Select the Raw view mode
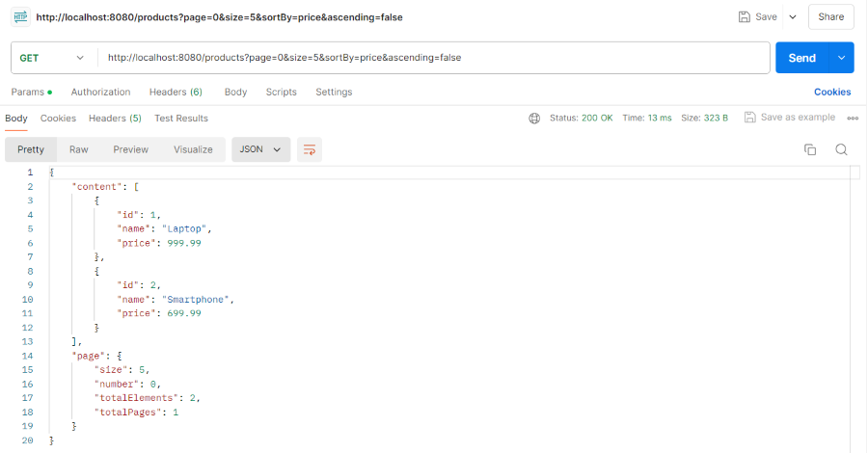This screenshot has width=868, height=453. coord(78,149)
